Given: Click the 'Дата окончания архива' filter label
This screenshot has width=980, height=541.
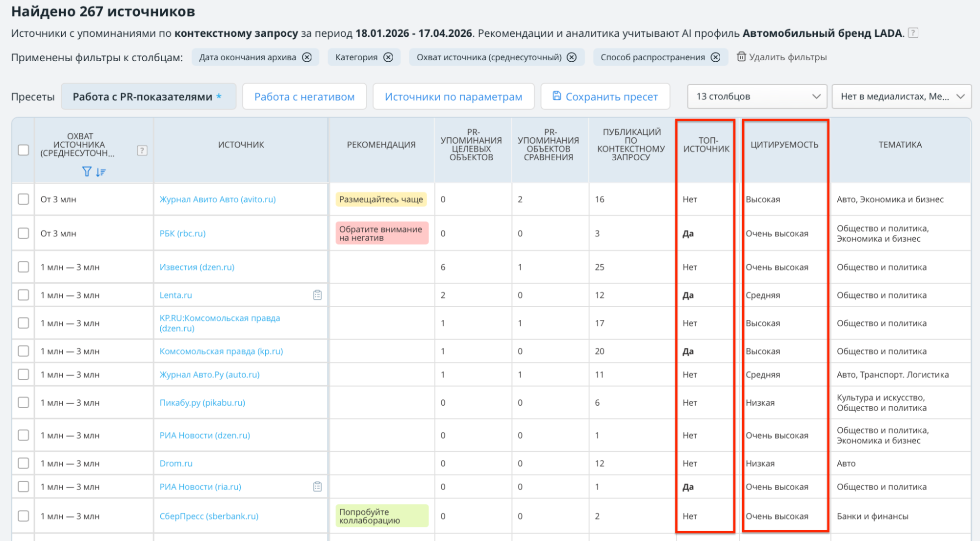Looking at the screenshot, I should tap(248, 57).
